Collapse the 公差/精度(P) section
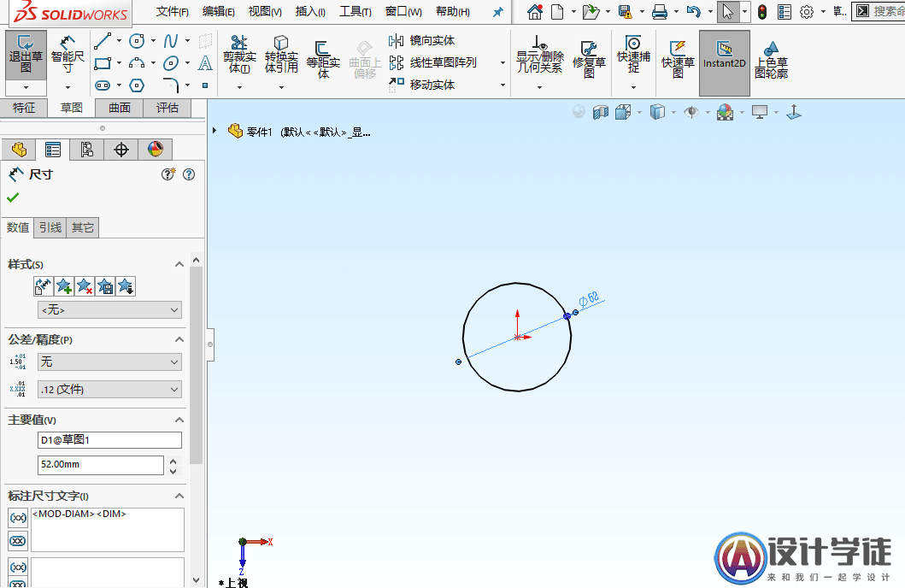 [x=179, y=339]
